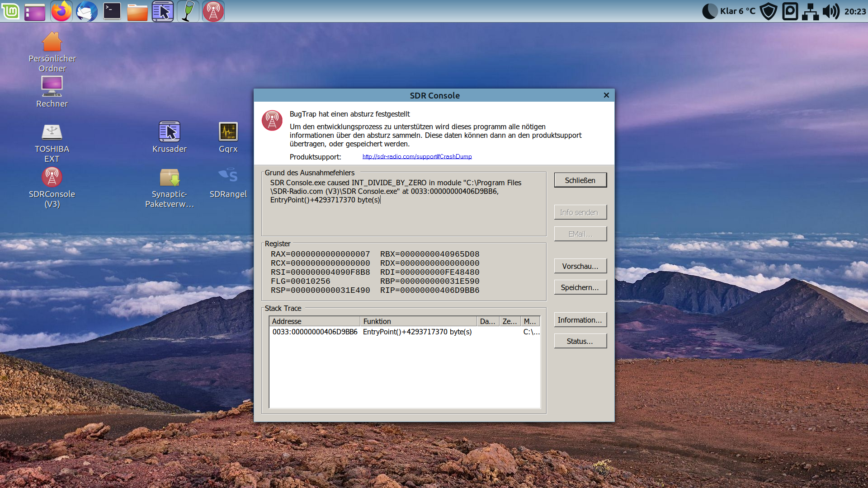Open the Synaptic package manager icon
Viewport: 868px width, 488px height.
coord(170,177)
